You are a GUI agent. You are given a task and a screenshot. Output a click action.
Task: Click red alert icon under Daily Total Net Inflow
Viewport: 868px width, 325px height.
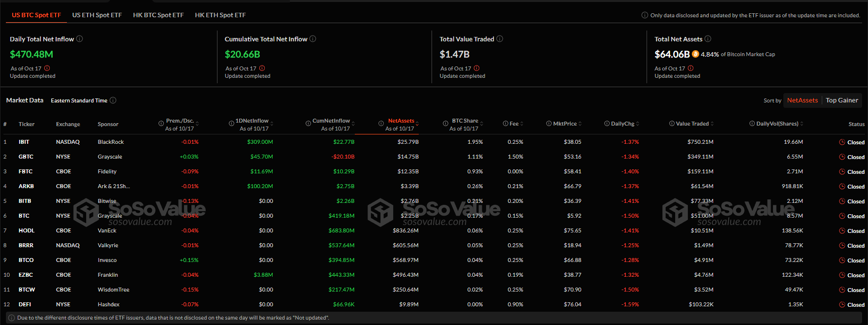tap(47, 68)
